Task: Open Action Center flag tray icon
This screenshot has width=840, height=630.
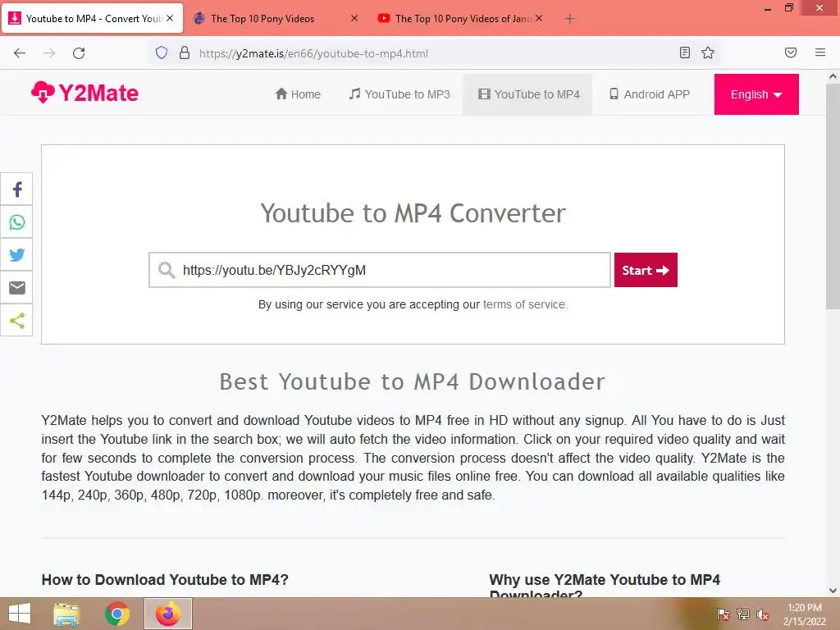Action: coord(723,614)
